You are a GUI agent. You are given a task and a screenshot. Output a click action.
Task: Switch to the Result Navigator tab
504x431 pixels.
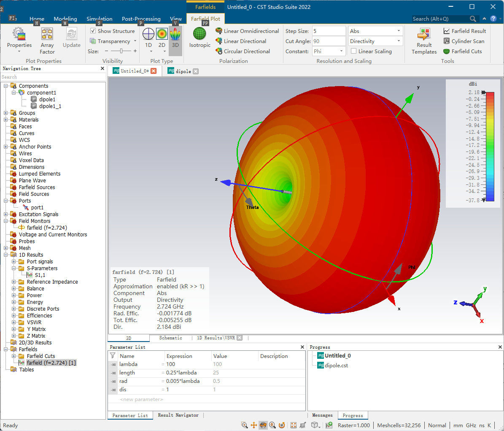click(x=178, y=415)
